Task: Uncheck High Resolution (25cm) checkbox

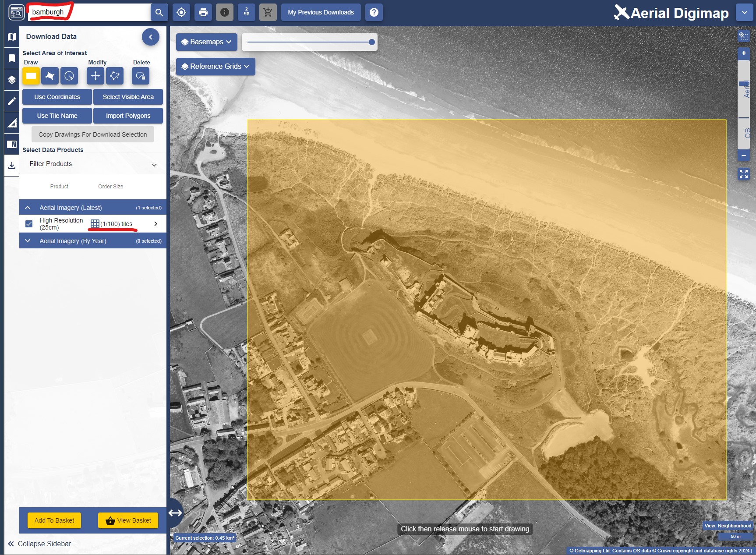Action: 29,224
